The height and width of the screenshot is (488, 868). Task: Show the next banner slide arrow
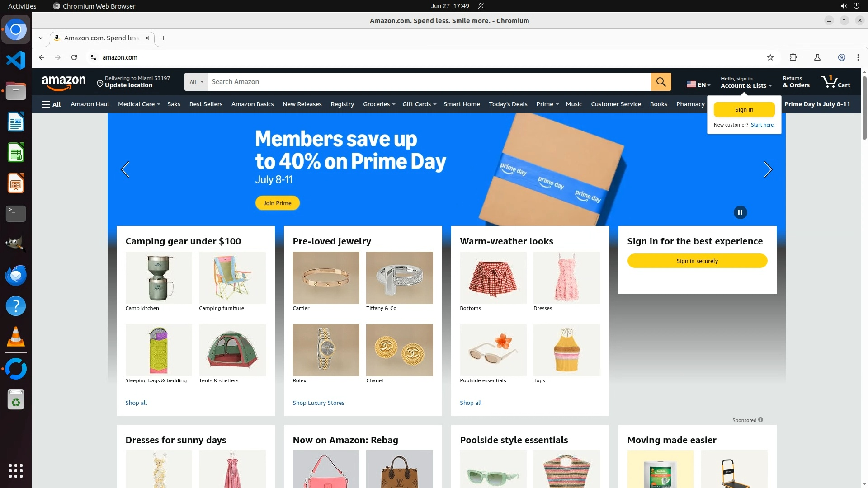[x=768, y=169]
